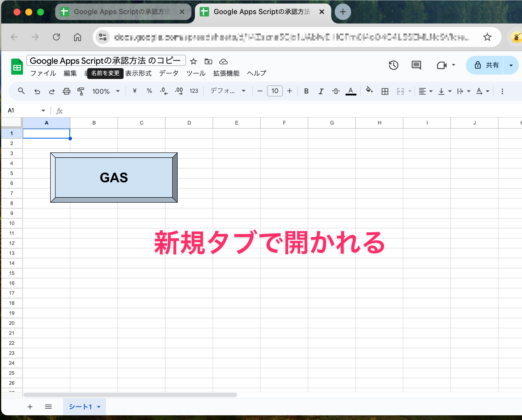Open the ファイル menu
The height and width of the screenshot is (420, 522).
click(43, 73)
